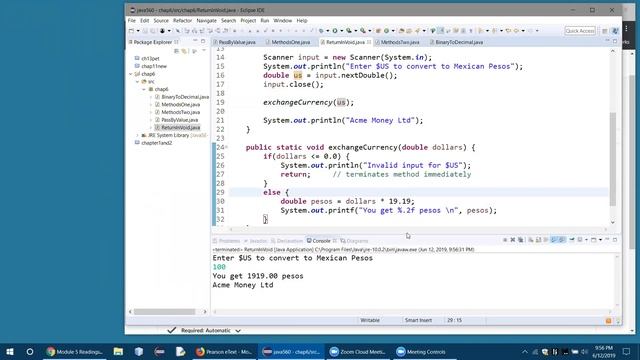Open the Run menu

pyautogui.click(x=264, y=20)
